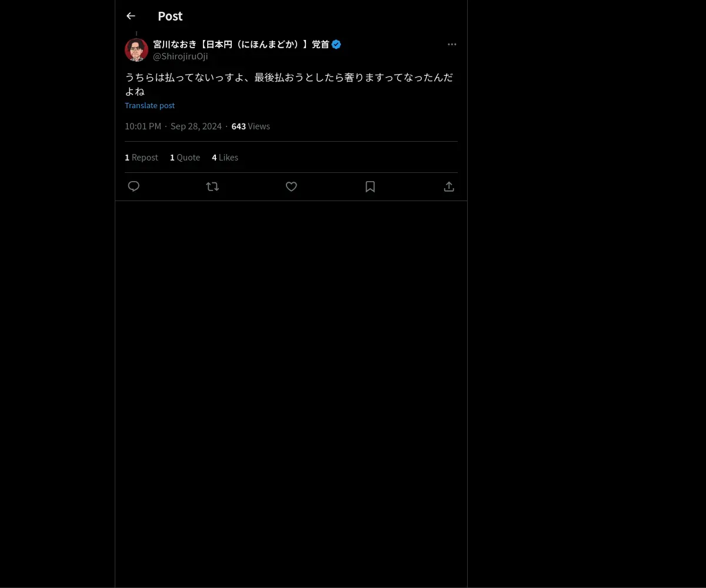Open the author's profile avatar
The height and width of the screenshot is (588, 706).
[x=136, y=50]
